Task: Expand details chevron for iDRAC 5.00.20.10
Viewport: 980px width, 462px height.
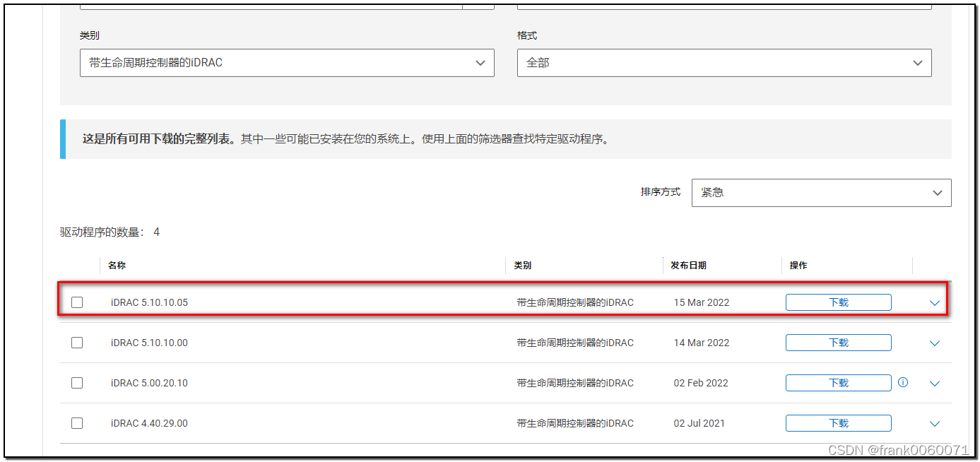Action: click(x=935, y=384)
